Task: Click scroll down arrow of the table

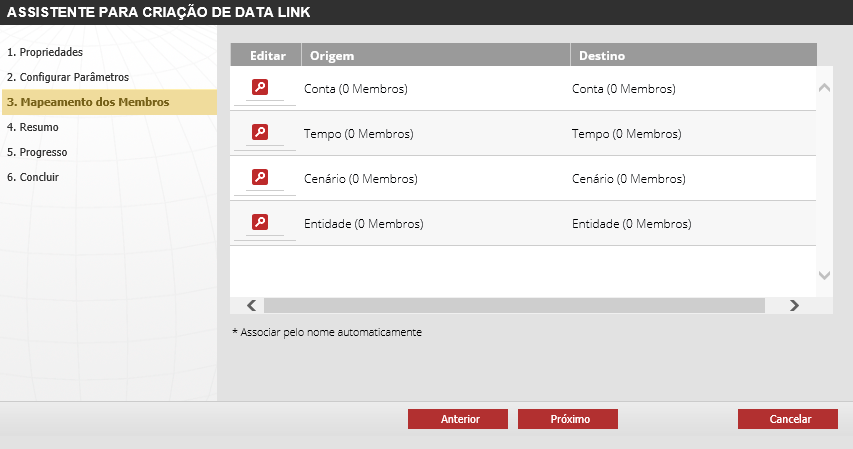Action: (824, 275)
